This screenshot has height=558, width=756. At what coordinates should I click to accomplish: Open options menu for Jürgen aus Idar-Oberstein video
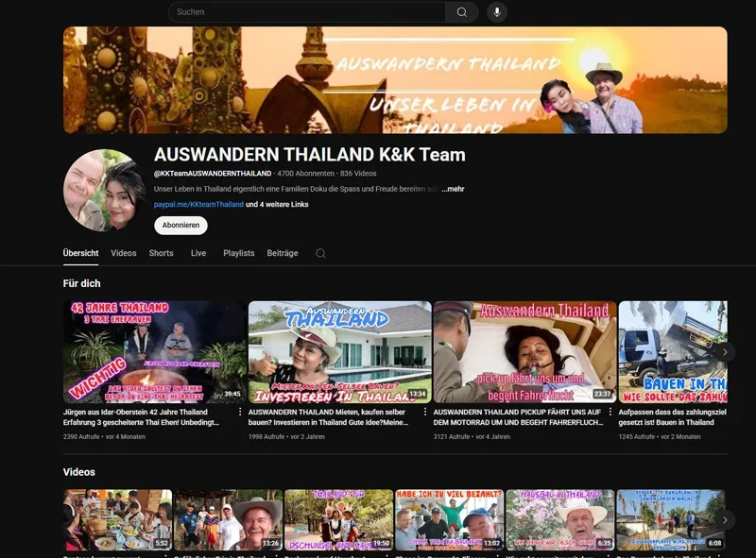tap(240, 412)
